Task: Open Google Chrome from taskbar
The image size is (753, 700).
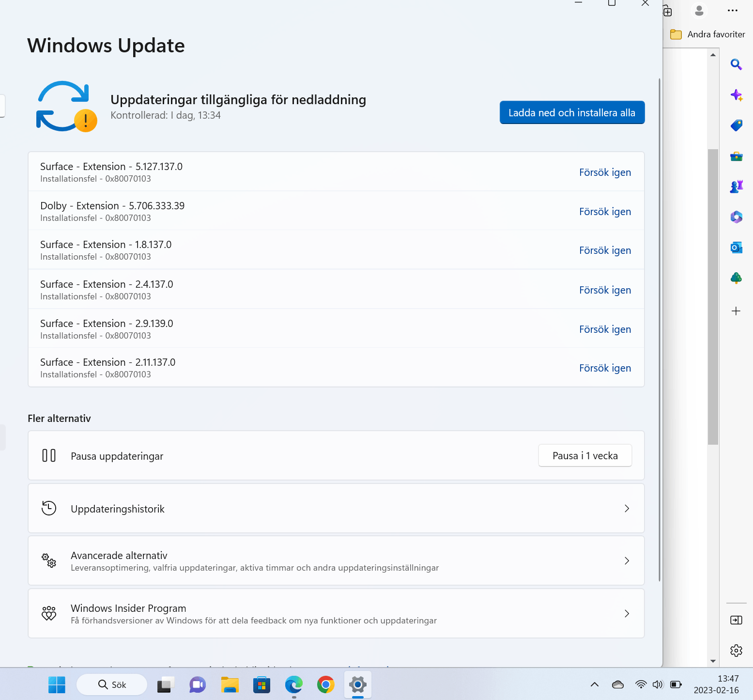Action: (326, 684)
